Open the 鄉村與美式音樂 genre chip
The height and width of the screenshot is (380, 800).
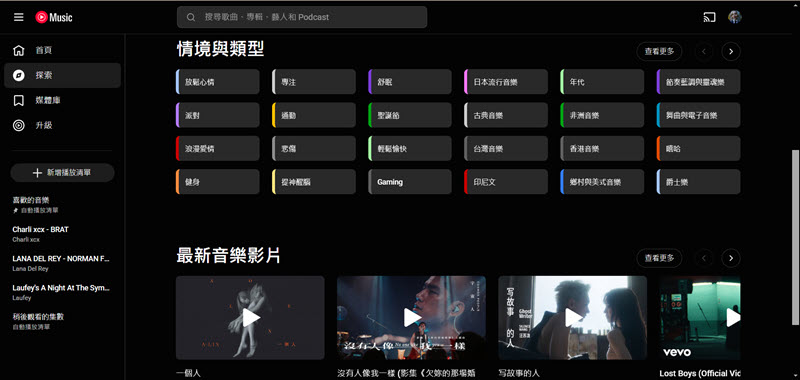point(602,182)
